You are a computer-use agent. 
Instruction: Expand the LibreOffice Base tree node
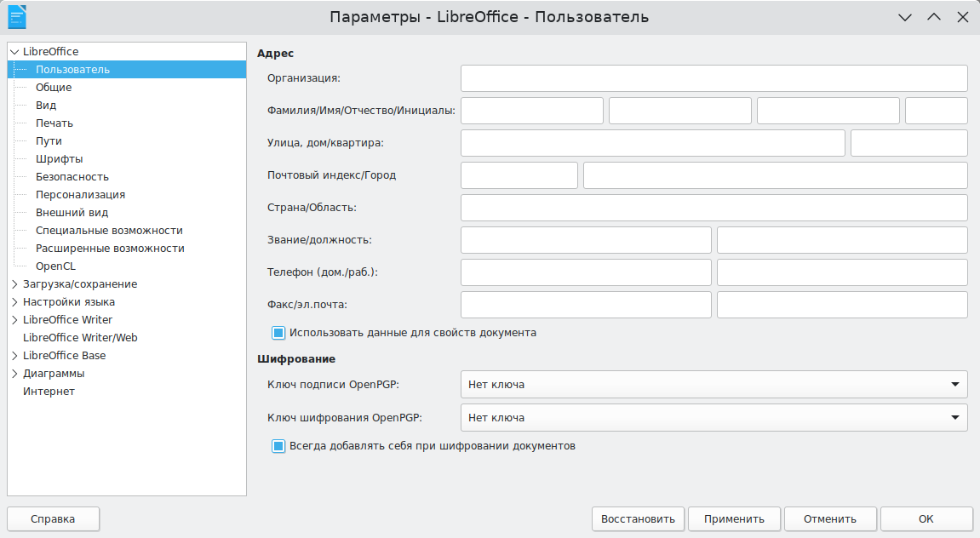coord(14,356)
